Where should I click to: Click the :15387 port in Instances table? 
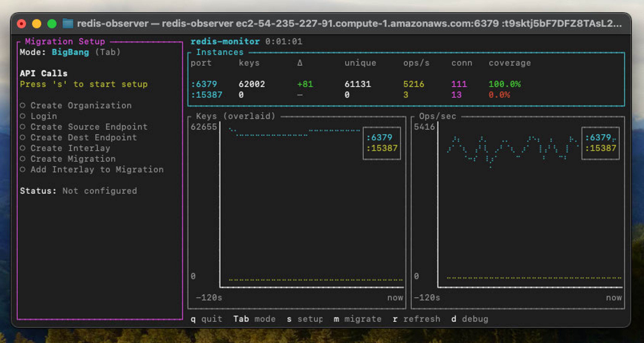point(206,95)
